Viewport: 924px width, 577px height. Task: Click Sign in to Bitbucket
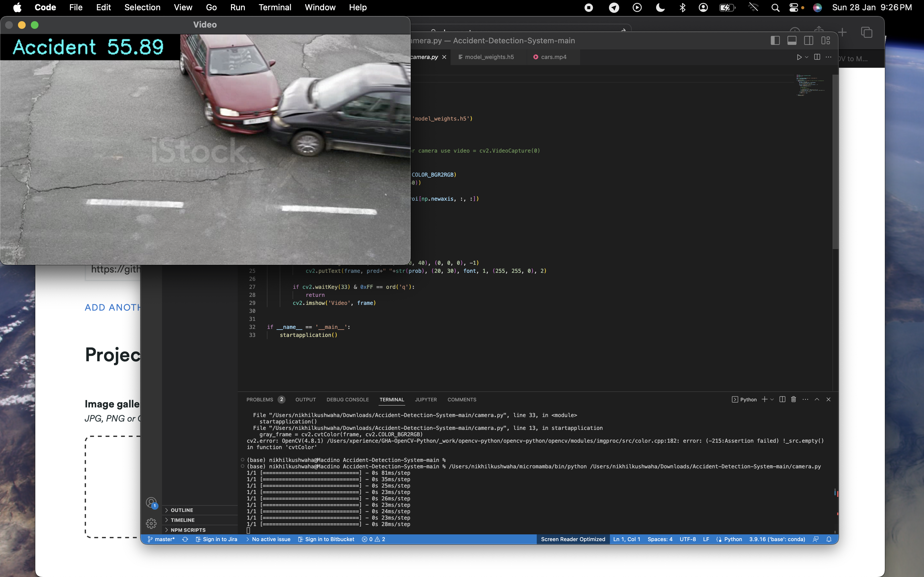click(x=326, y=539)
